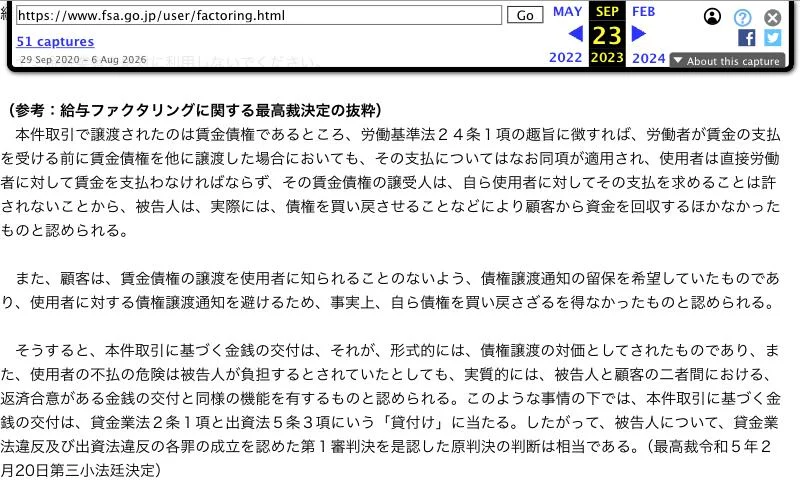Click the line starting 者に対して賃金を支払わなければならず
This screenshot has width=800, height=490.
388,182
